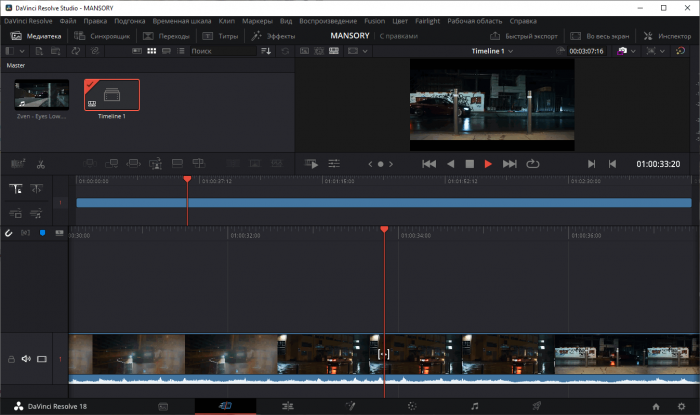This screenshot has height=415, width=700.
Task: Open the Boring Detector tool
Action: tap(18, 164)
